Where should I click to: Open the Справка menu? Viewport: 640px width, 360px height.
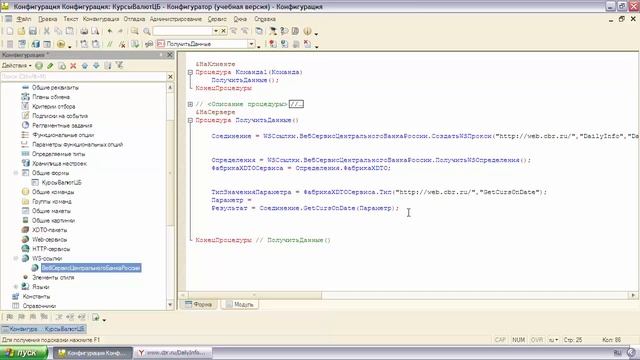[x=265, y=19]
